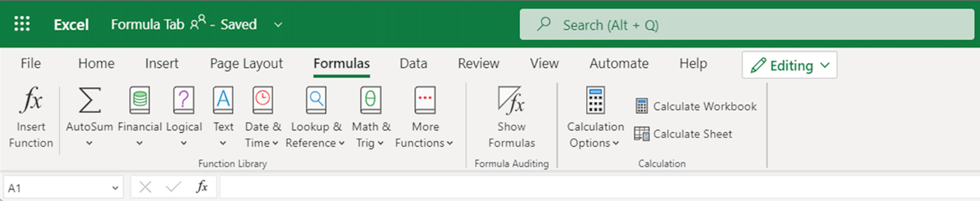
Task: Switch to the Automate tab
Action: point(619,63)
